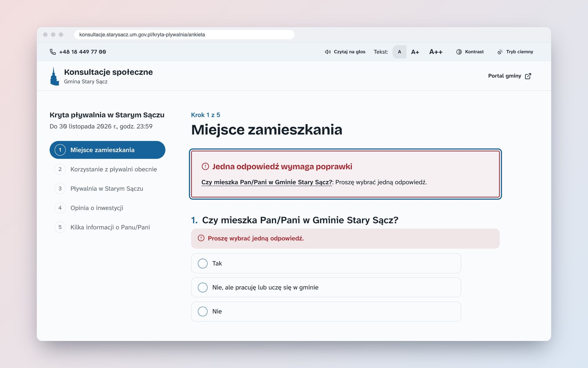Click the contrast half-circle icon

[x=459, y=52]
